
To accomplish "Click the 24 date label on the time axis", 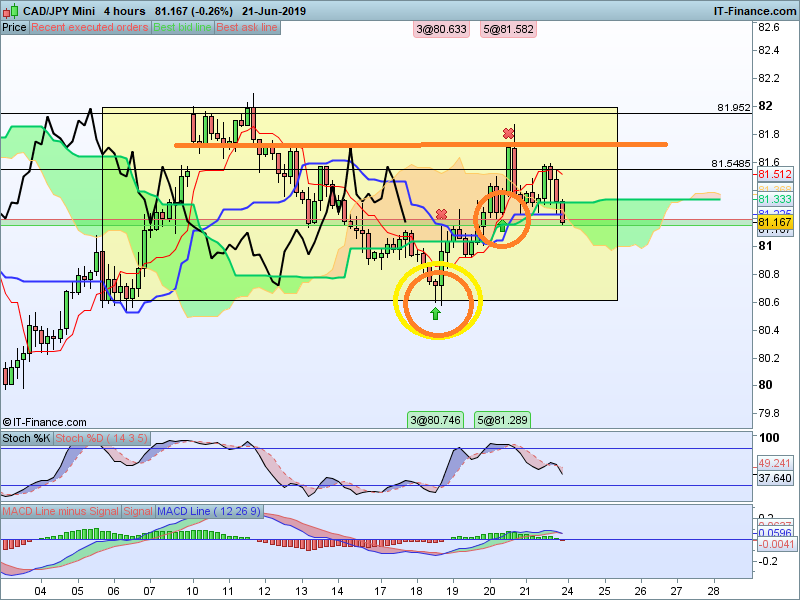I will click(567, 592).
